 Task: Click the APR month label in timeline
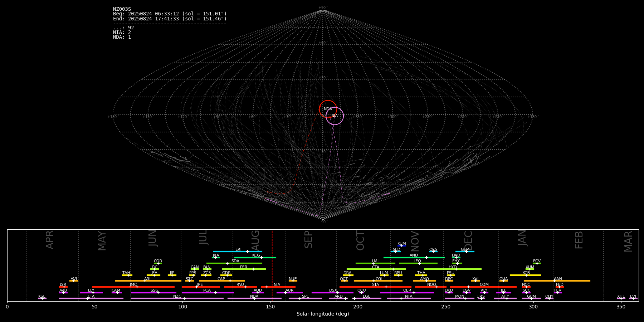point(50,240)
